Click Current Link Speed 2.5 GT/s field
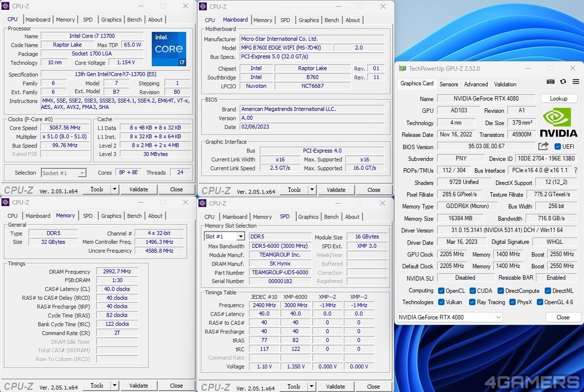 280,168
